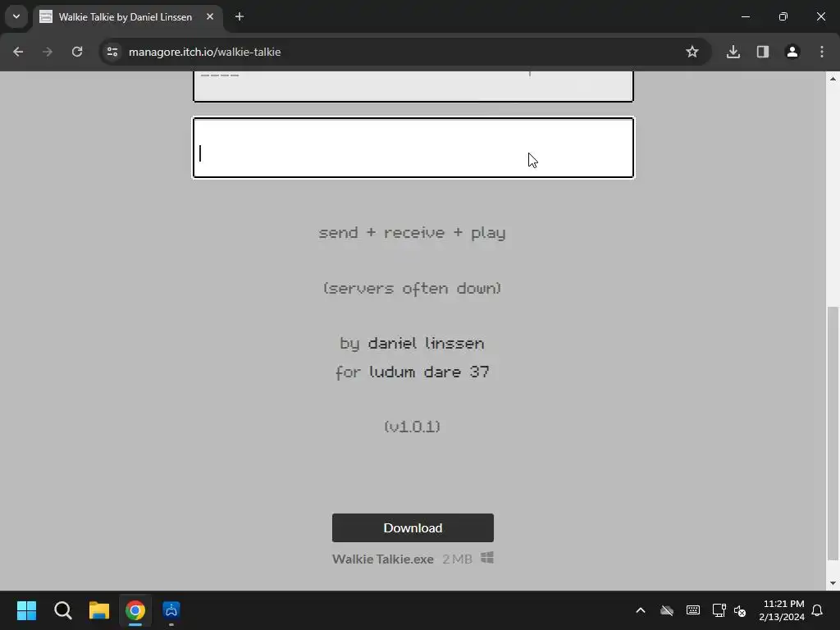
Task: Open the Windows Start menu
Action: tap(27, 610)
